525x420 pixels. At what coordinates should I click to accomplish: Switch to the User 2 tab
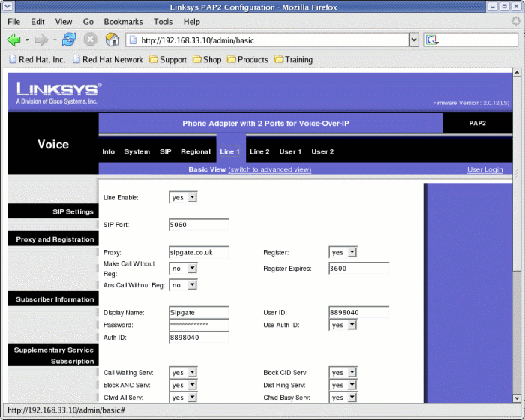click(x=322, y=151)
